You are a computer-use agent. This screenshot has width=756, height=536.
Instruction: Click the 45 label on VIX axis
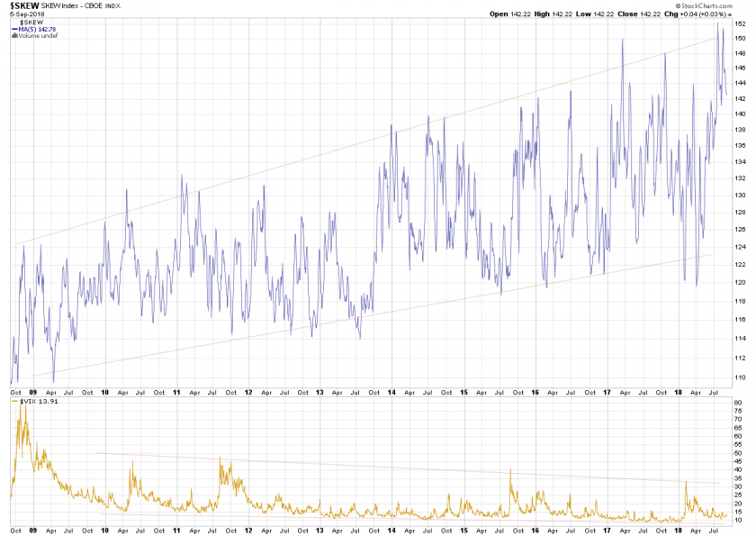pos(738,461)
